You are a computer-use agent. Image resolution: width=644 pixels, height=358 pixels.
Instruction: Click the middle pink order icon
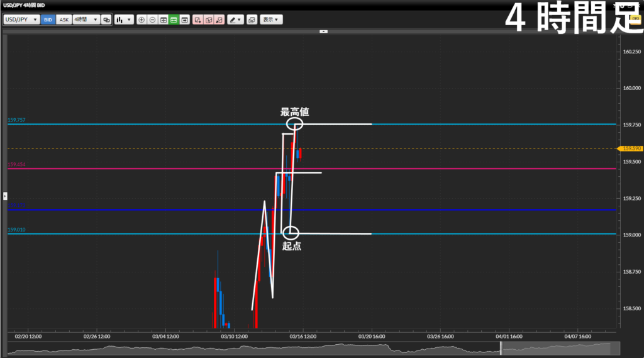pos(209,20)
